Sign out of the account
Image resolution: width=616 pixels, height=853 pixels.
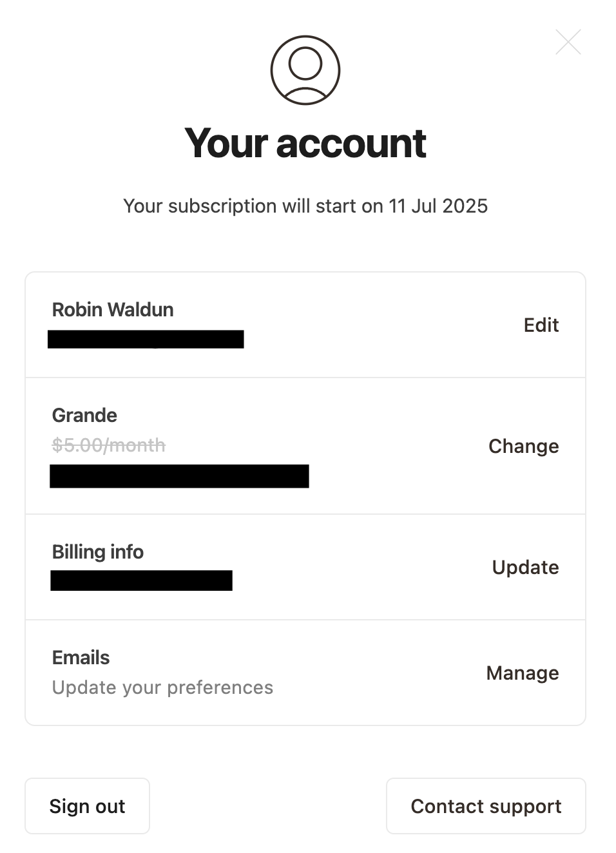[88, 806]
